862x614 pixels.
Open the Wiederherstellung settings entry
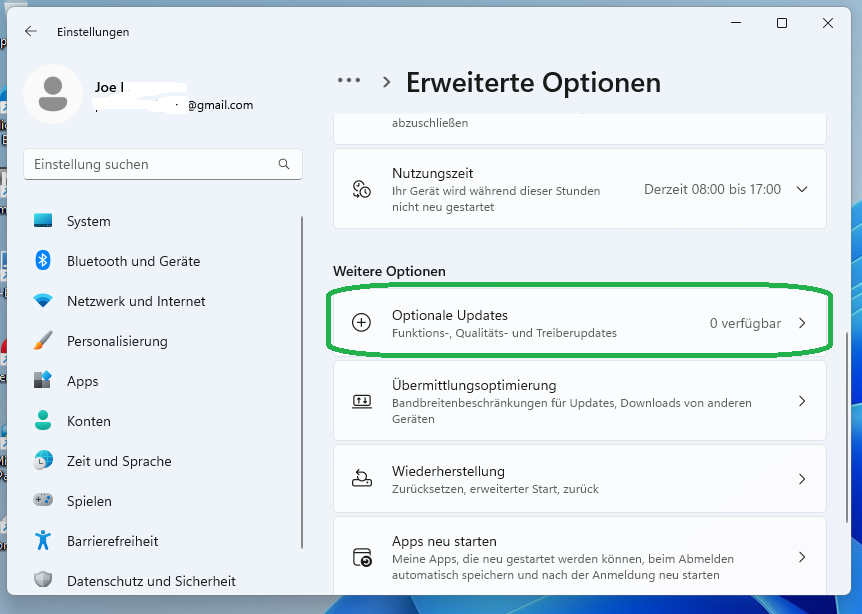[x=579, y=479]
